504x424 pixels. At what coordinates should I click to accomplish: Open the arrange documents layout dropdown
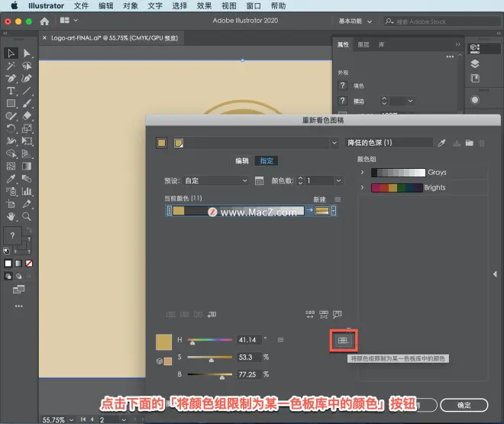click(69, 21)
